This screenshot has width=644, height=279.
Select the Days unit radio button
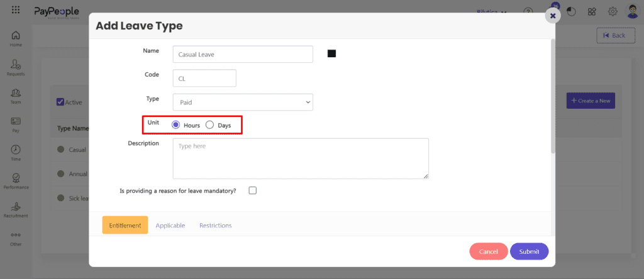[x=210, y=125]
